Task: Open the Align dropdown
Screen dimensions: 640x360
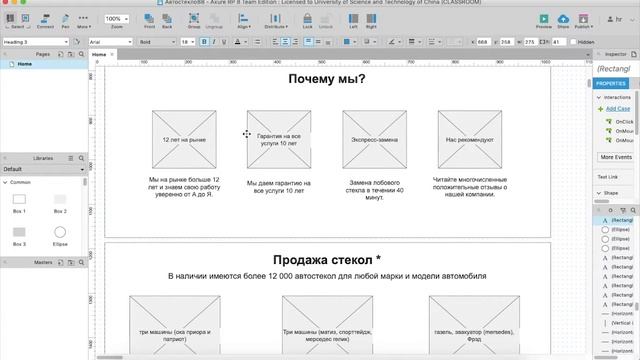Action: [x=244, y=21]
